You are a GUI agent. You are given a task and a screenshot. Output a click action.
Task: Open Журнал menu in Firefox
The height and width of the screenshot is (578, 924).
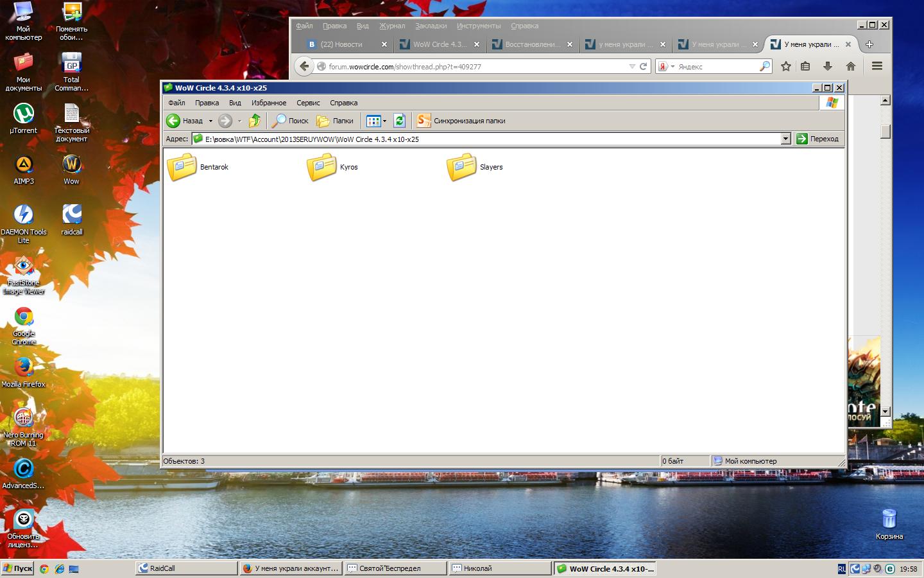click(391, 26)
